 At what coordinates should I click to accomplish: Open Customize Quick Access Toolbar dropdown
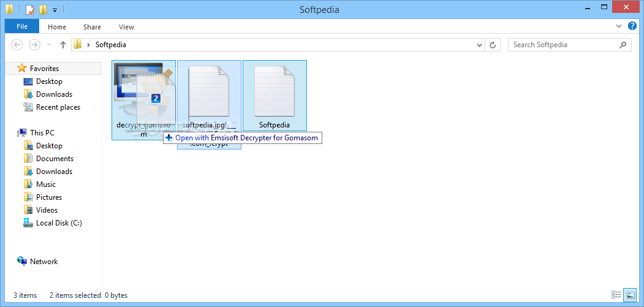55,10
